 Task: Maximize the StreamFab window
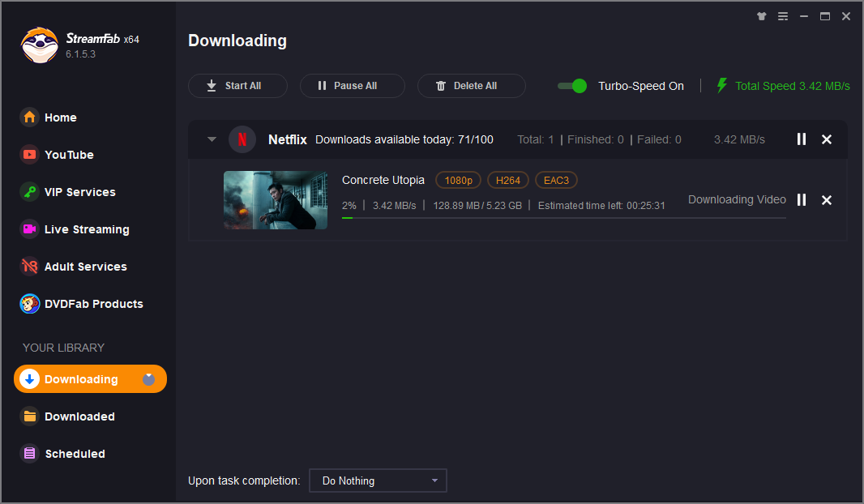tap(825, 16)
